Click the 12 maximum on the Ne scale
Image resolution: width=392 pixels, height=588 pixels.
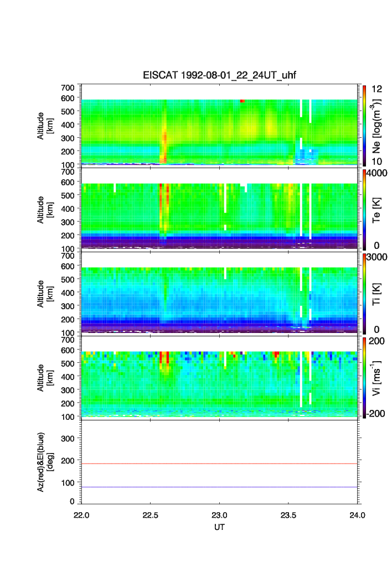[376, 89]
